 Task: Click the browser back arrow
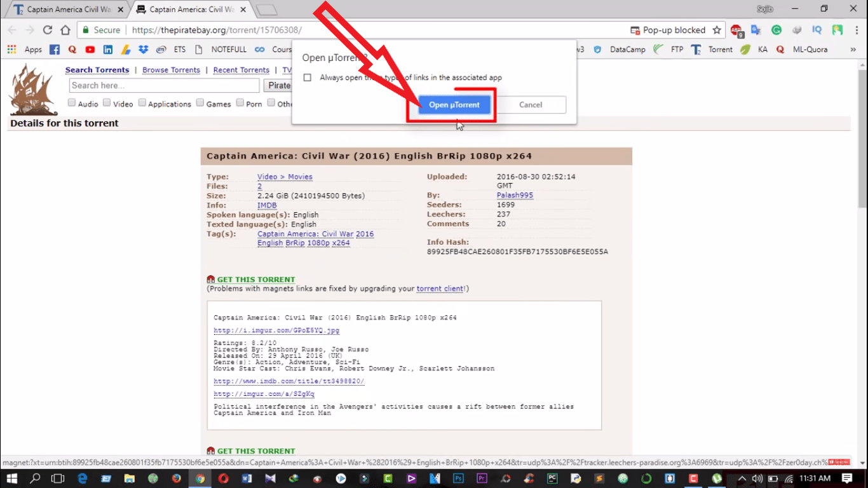pos(12,30)
